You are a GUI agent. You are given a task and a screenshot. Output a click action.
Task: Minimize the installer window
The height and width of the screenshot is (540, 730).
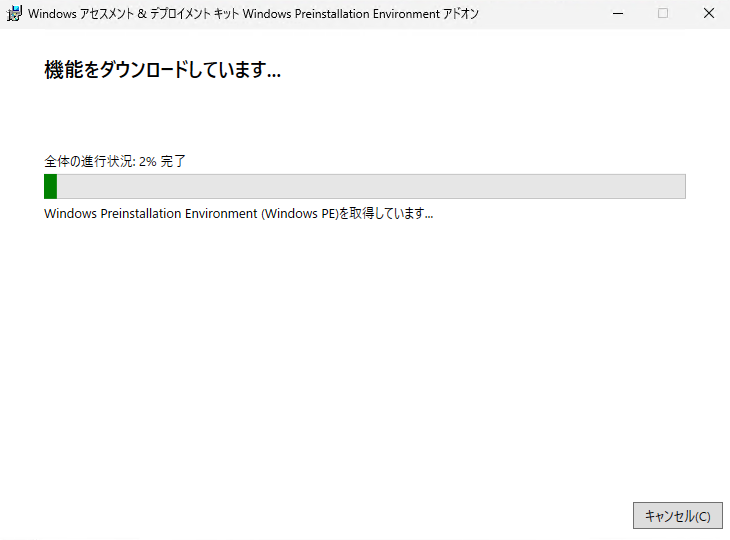[x=618, y=14]
